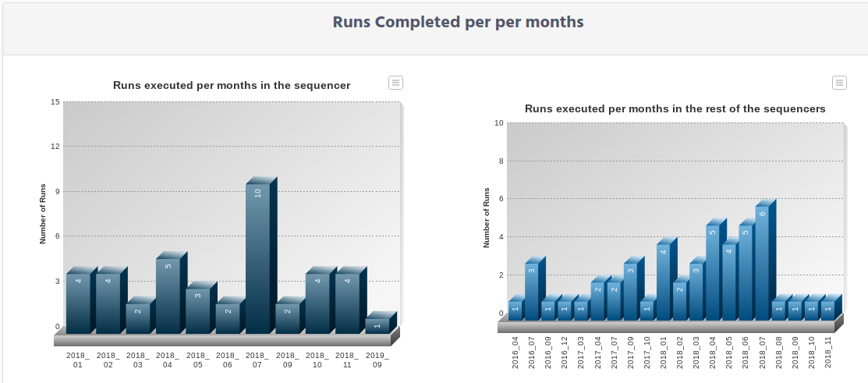Click title 'Runs executed per months in the rest of the sequencers'
868x383 pixels.
(x=675, y=109)
